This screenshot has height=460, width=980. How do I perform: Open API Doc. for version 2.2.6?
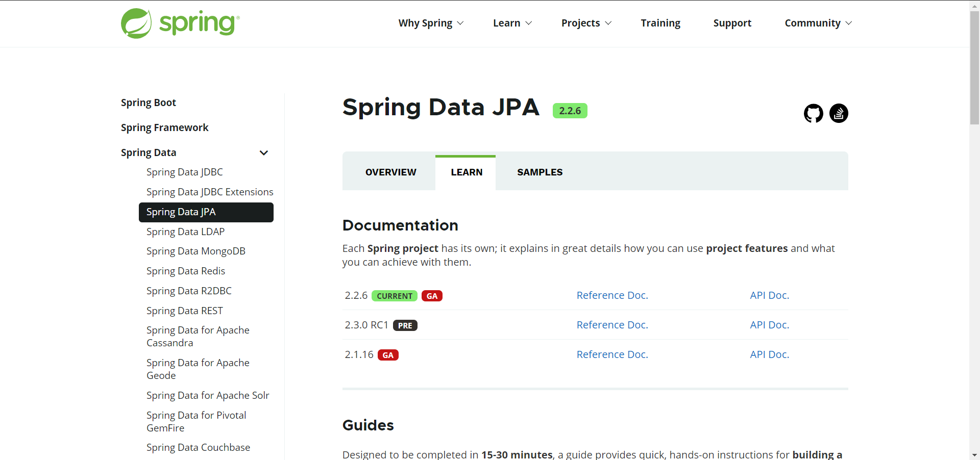coord(770,295)
